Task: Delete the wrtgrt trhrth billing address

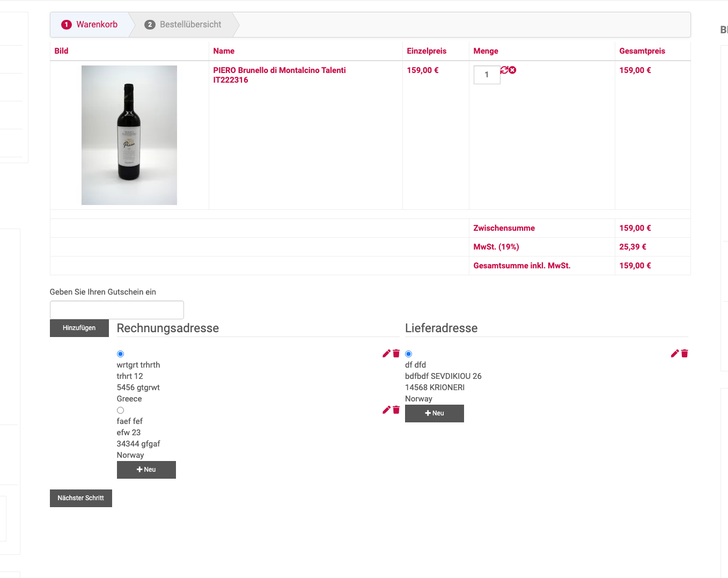Action: pos(396,353)
